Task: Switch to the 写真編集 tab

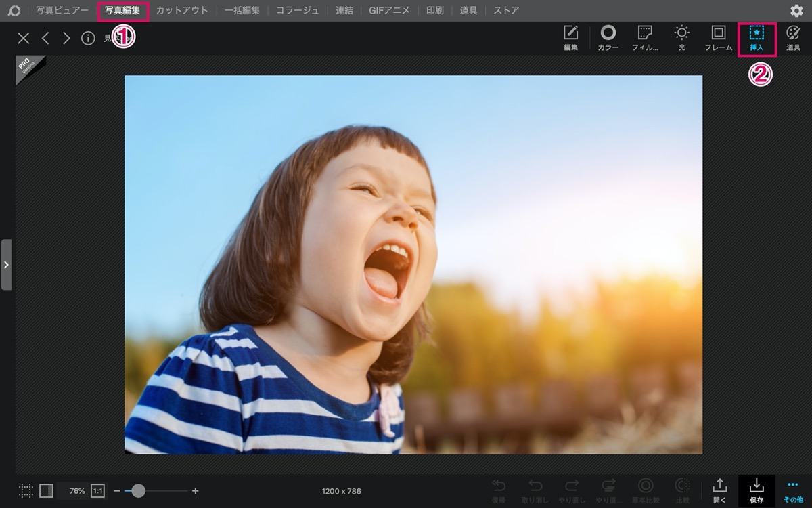Action: 122,11
